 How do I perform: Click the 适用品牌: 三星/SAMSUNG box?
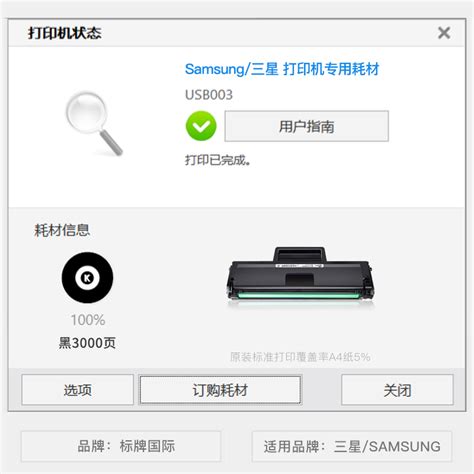tap(352, 446)
